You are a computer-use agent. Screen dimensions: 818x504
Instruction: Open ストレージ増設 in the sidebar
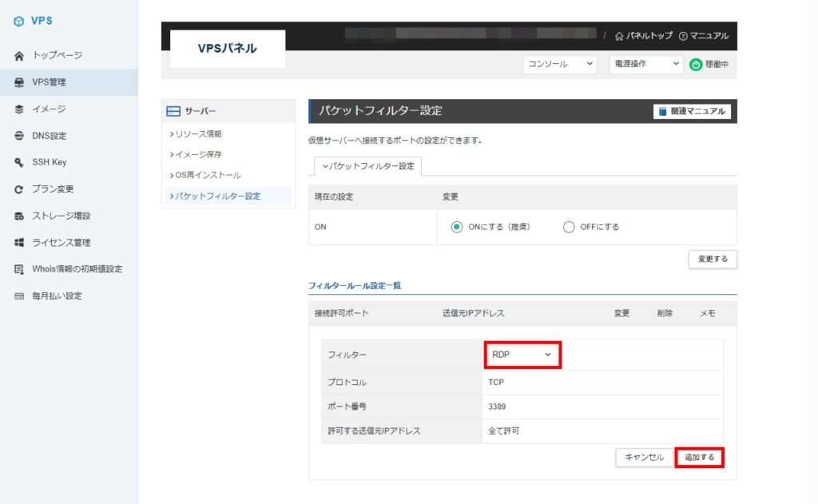point(62,216)
